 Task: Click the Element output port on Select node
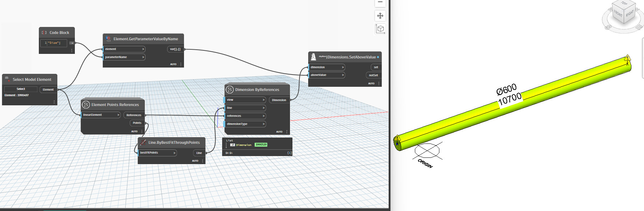pos(48,90)
